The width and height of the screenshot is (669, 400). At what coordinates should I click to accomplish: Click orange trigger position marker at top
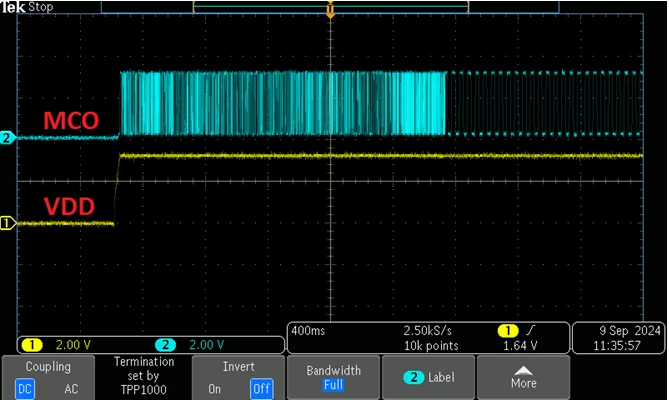[x=330, y=10]
